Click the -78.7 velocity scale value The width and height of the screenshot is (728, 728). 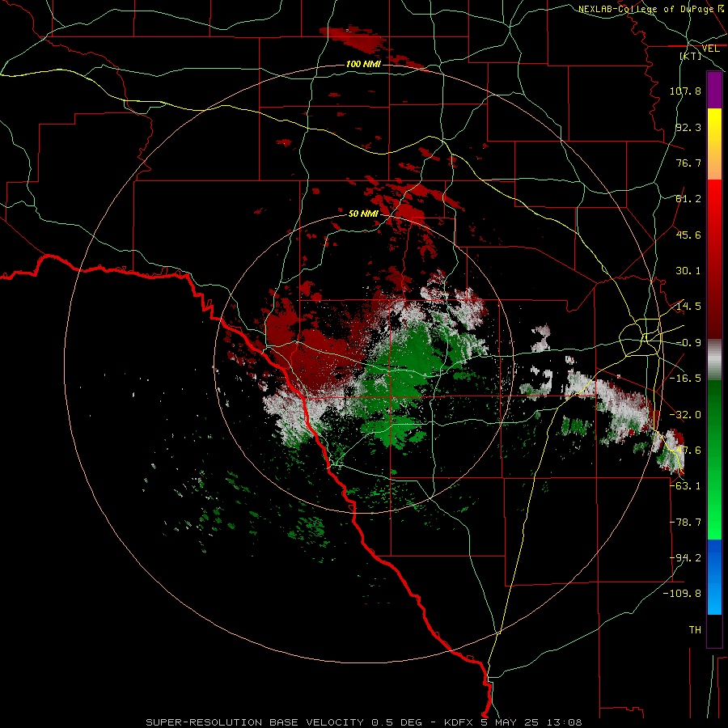click(x=685, y=523)
